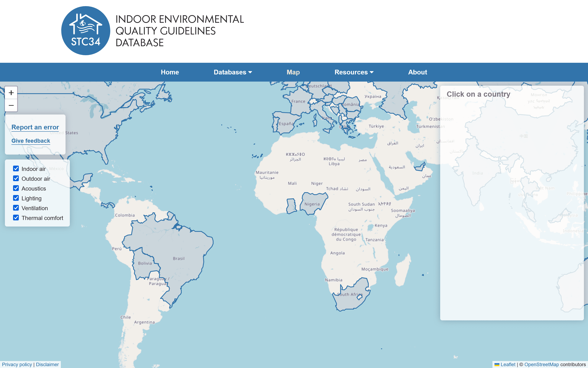Open the Privacy policy link
Screen dimensions: 588x368
17,364
